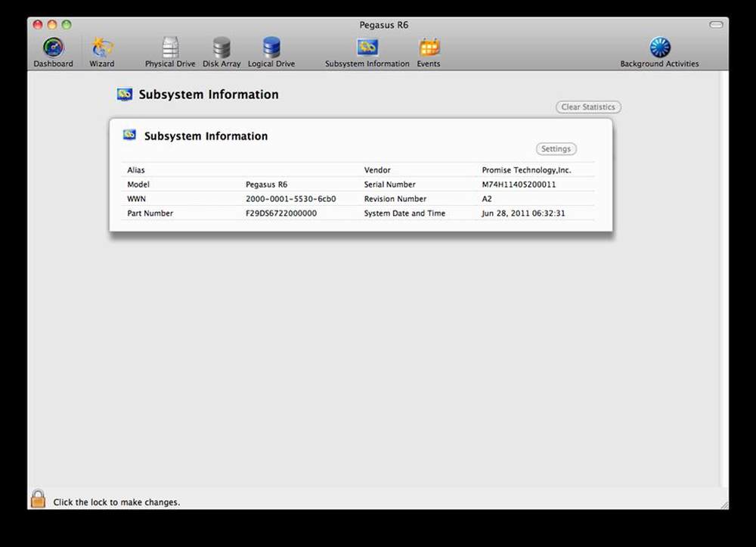Click the lock icon to make changes
This screenshot has width=756, height=547.
[38, 499]
